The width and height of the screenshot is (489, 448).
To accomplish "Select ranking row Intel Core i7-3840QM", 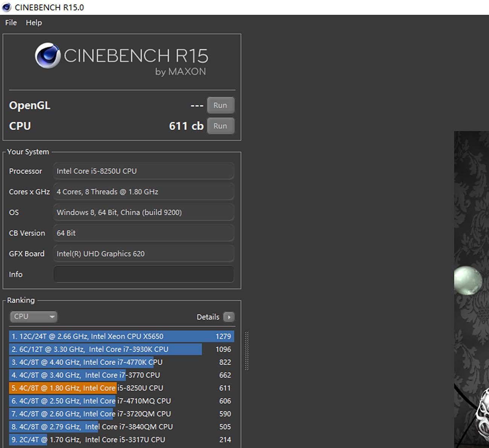I will [121, 427].
